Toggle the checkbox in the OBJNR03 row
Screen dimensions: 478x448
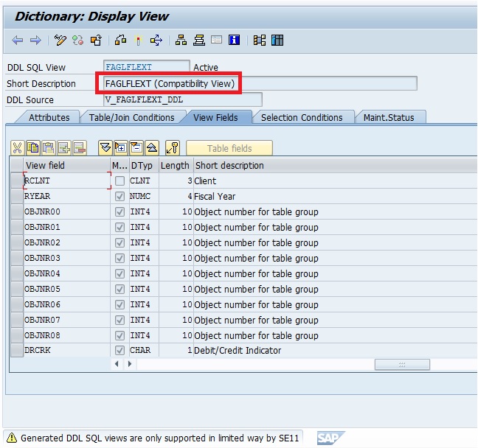click(x=119, y=258)
